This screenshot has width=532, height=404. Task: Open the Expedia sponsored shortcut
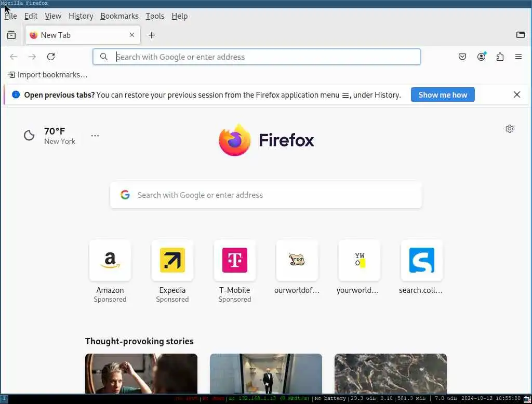tap(172, 272)
